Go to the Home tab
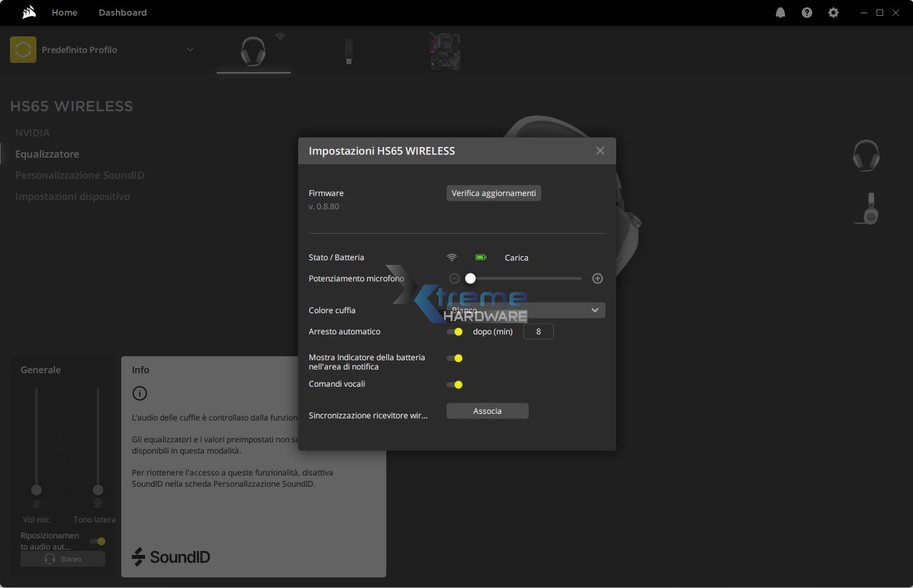The image size is (913, 588). tap(64, 13)
